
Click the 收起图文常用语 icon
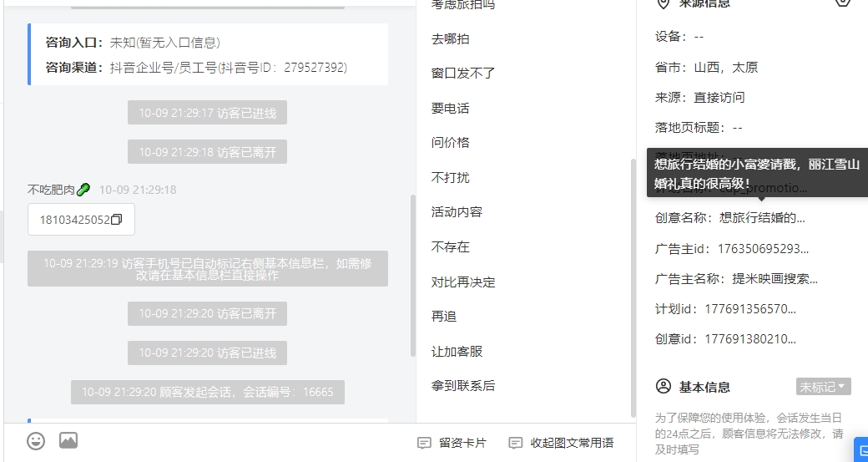(x=516, y=443)
